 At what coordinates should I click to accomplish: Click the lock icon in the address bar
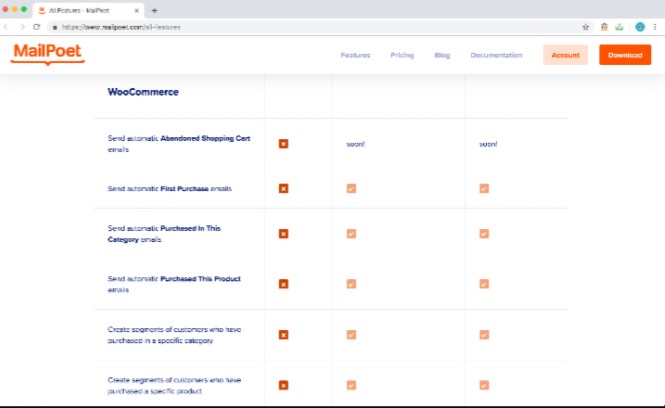(x=55, y=28)
